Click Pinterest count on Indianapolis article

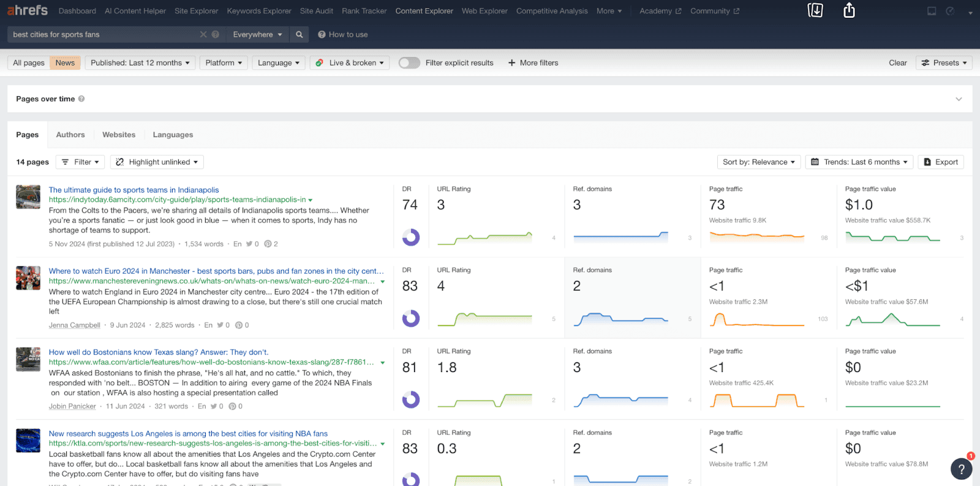[271, 244]
